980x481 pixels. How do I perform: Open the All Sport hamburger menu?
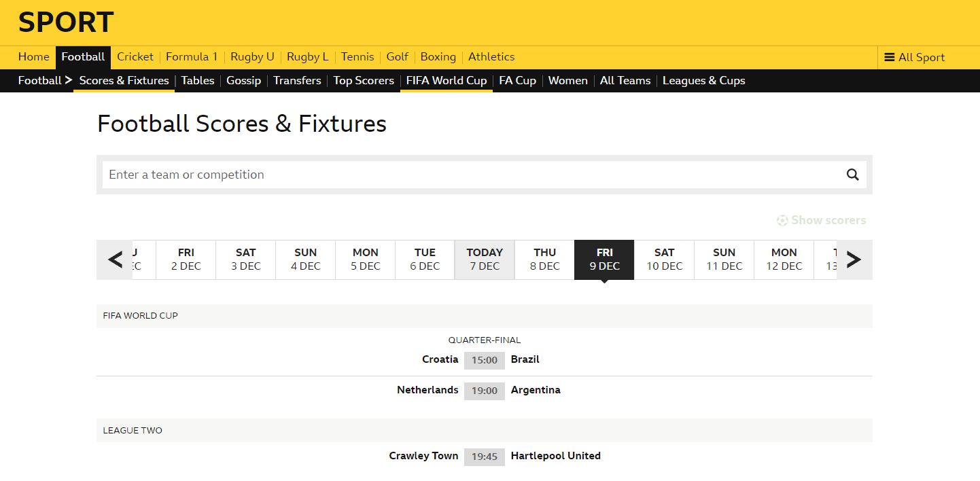click(x=915, y=58)
